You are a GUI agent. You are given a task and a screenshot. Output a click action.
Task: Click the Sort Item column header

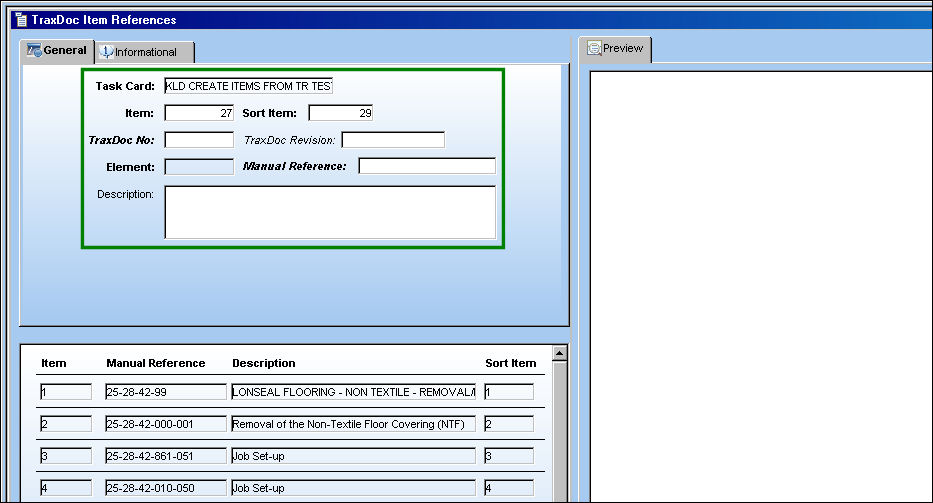point(511,363)
